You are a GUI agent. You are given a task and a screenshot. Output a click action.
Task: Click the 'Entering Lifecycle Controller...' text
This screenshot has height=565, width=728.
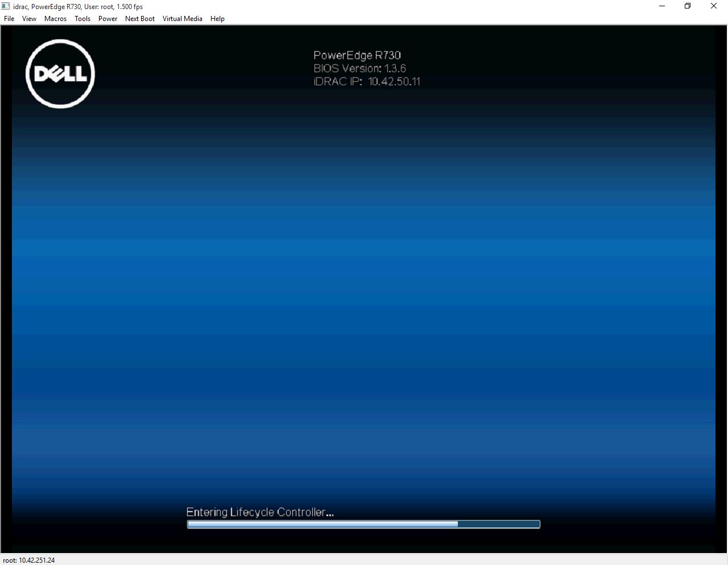click(x=260, y=512)
